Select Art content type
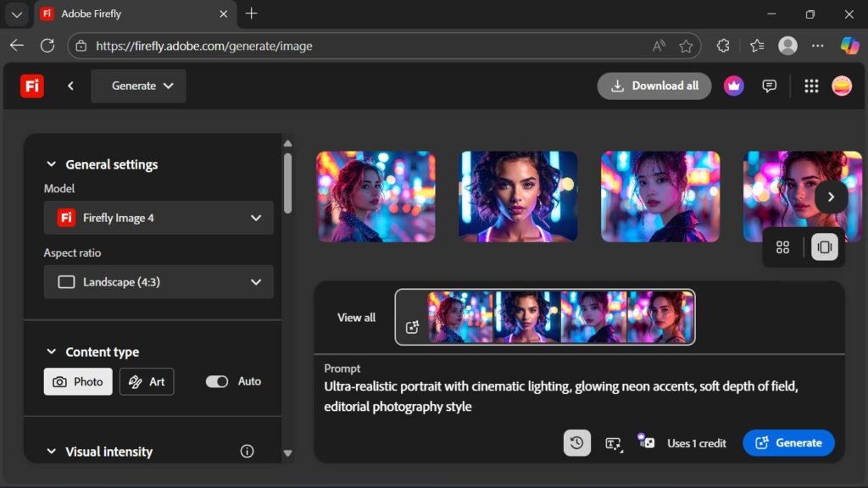The height and width of the screenshot is (488, 868). [147, 381]
